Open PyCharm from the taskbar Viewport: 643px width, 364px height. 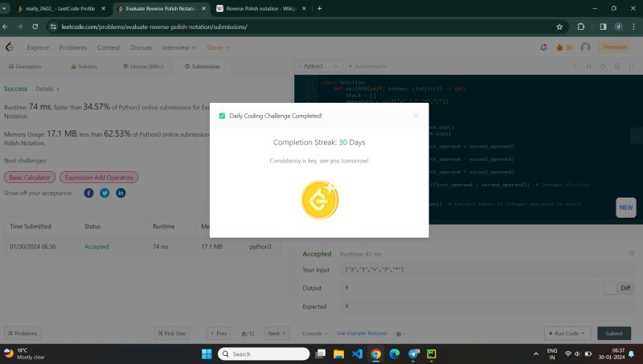(x=432, y=354)
